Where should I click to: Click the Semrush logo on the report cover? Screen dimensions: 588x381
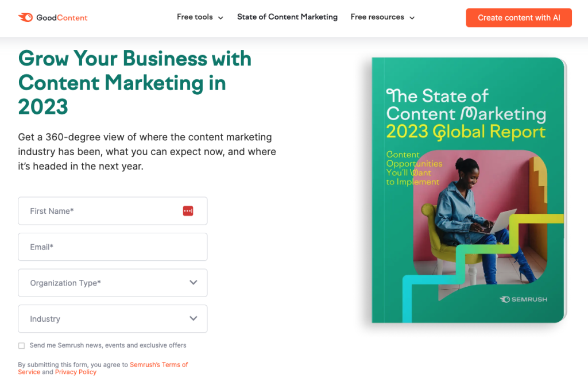click(x=523, y=299)
